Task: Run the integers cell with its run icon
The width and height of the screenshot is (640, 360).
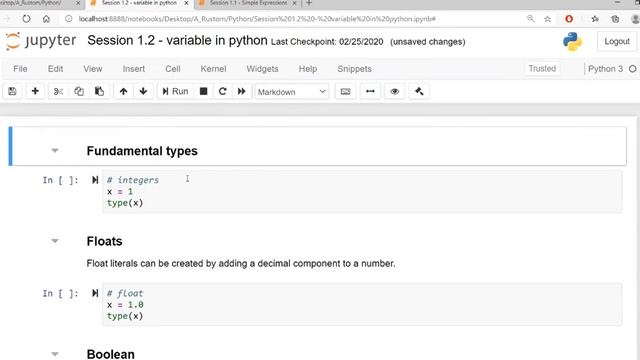Action: (95, 180)
